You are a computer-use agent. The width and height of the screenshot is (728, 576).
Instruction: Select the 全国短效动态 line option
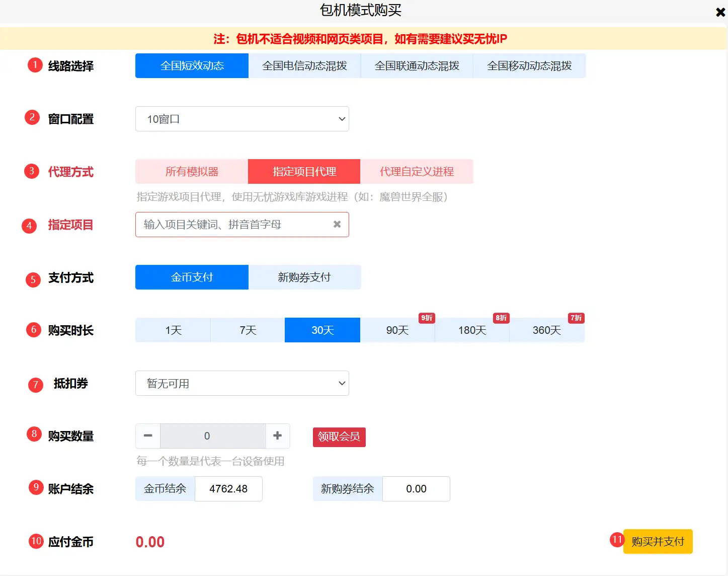pos(192,66)
